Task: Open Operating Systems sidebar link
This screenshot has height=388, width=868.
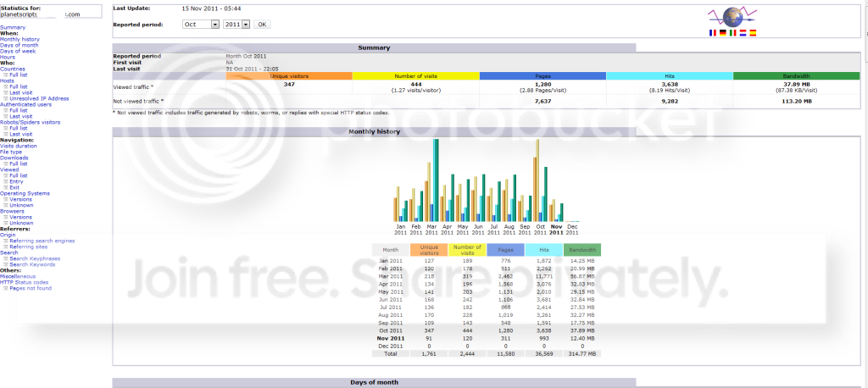Action: 25,193
